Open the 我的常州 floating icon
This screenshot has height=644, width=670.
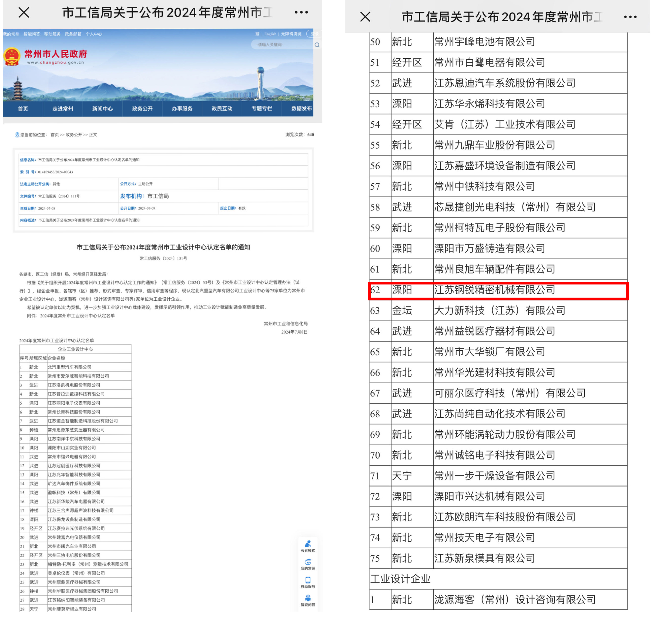click(x=308, y=564)
